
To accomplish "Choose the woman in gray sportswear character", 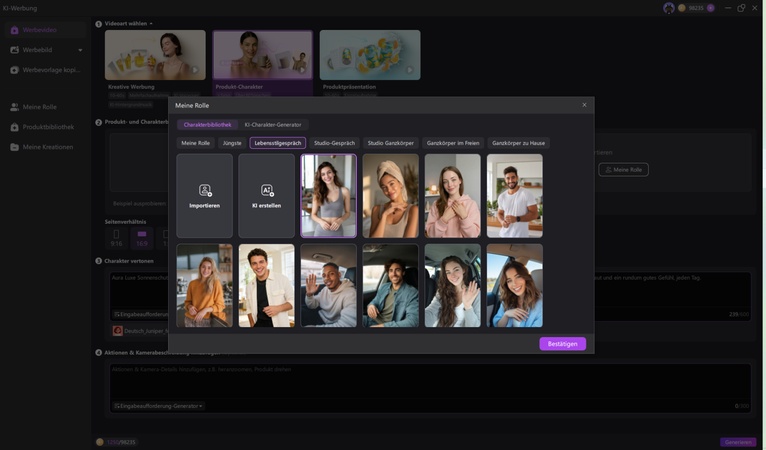I will pos(328,195).
